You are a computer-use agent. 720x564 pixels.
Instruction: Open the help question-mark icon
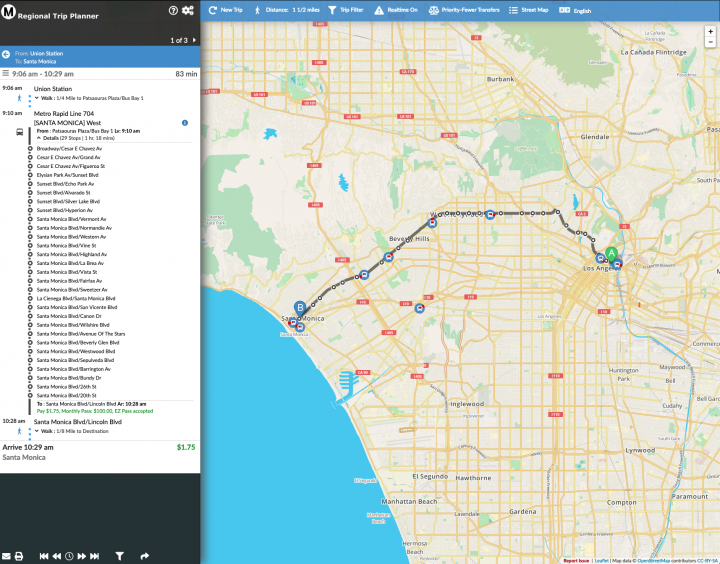pos(173,10)
